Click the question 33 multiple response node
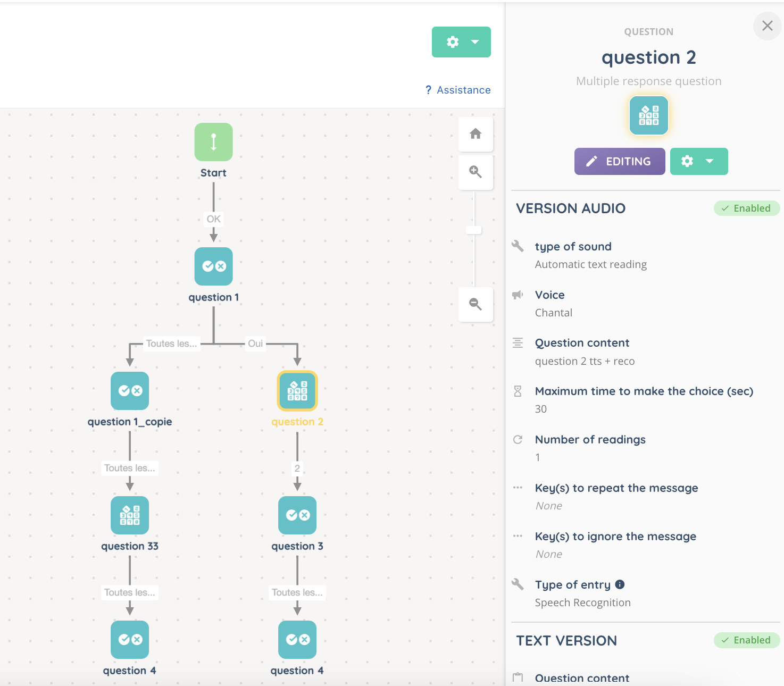Image resolution: width=784 pixels, height=686 pixels. pos(130,515)
